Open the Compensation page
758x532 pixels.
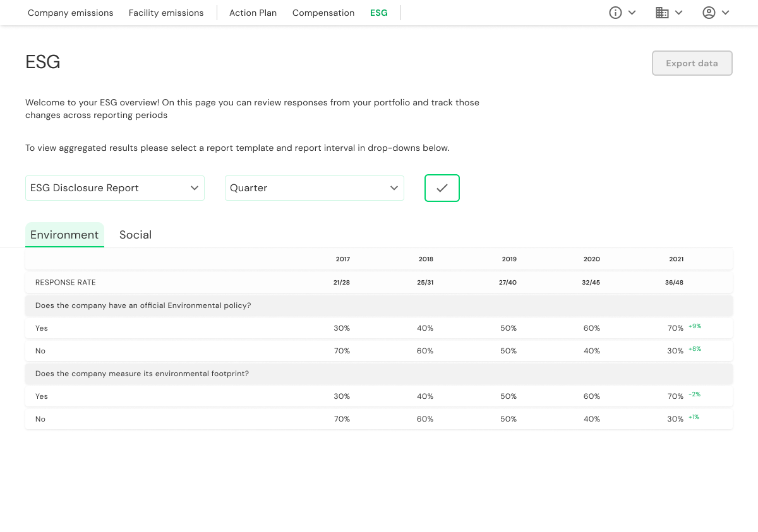click(x=323, y=13)
